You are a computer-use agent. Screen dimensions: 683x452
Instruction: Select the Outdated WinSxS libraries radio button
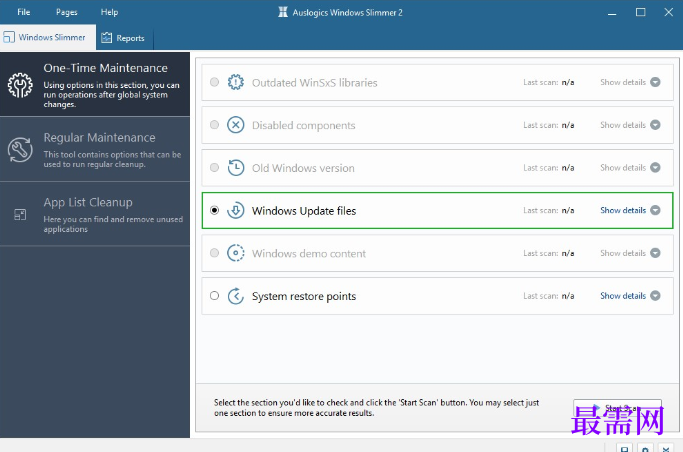(214, 82)
